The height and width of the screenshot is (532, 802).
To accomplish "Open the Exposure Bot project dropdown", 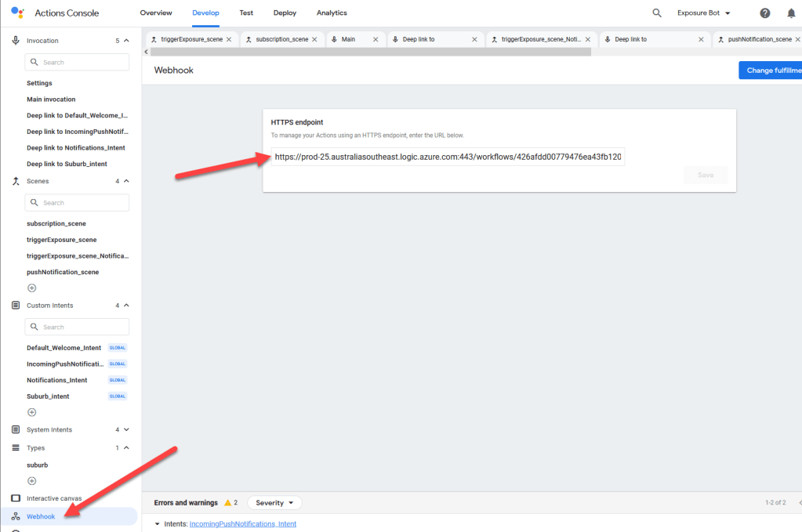I will click(x=704, y=13).
